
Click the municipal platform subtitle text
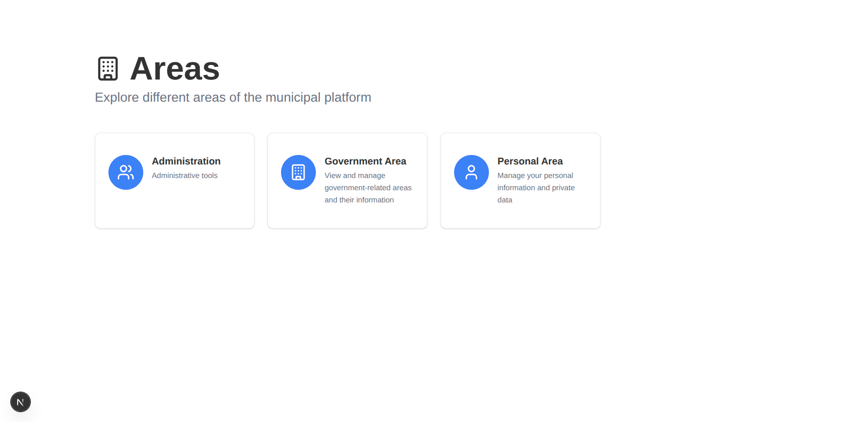(233, 97)
